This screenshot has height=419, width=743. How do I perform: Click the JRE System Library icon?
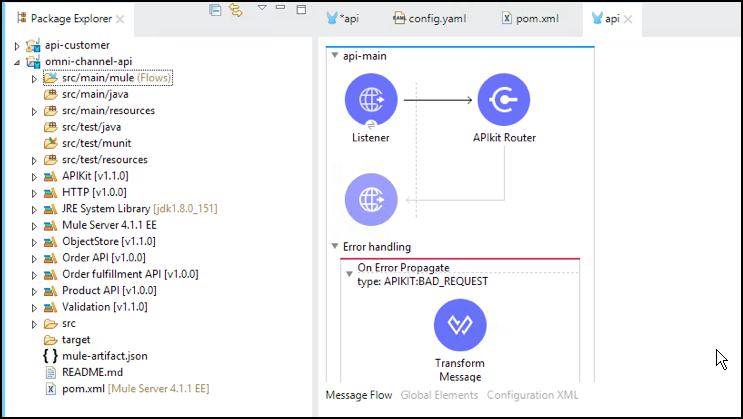coord(51,209)
